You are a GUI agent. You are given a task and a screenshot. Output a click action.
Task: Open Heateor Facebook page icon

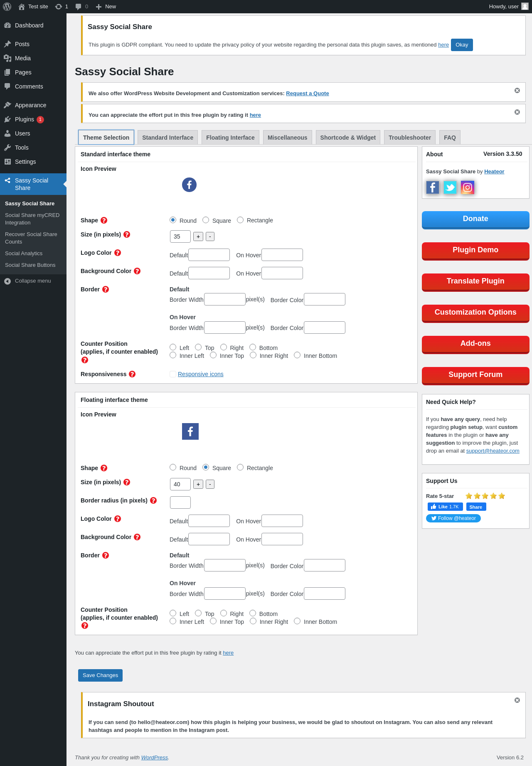433,187
